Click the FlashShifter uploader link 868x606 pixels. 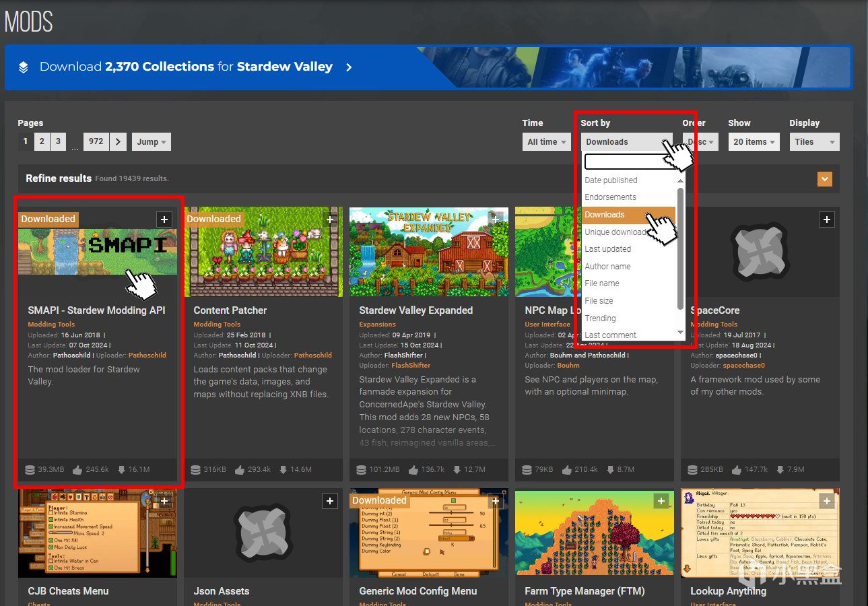tap(411, 366)
